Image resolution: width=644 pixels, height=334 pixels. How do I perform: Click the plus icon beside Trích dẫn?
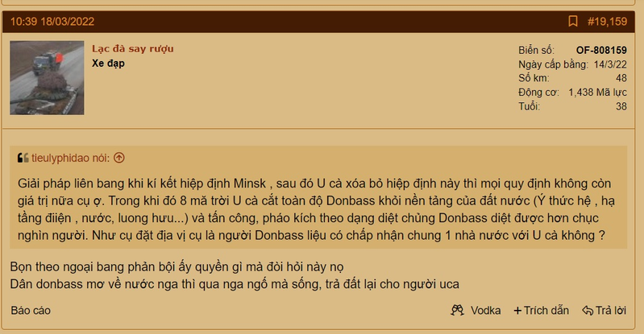tap(517, 311)
